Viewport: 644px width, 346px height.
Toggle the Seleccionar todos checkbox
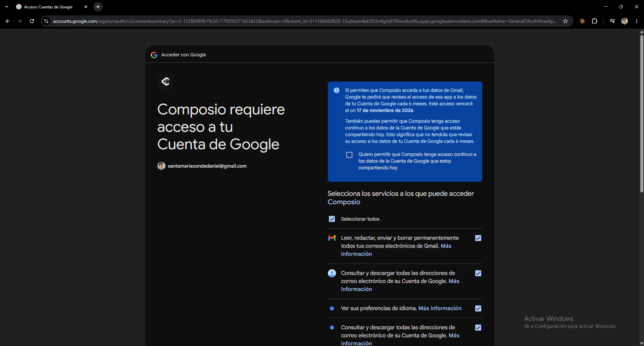coord(332,219)
